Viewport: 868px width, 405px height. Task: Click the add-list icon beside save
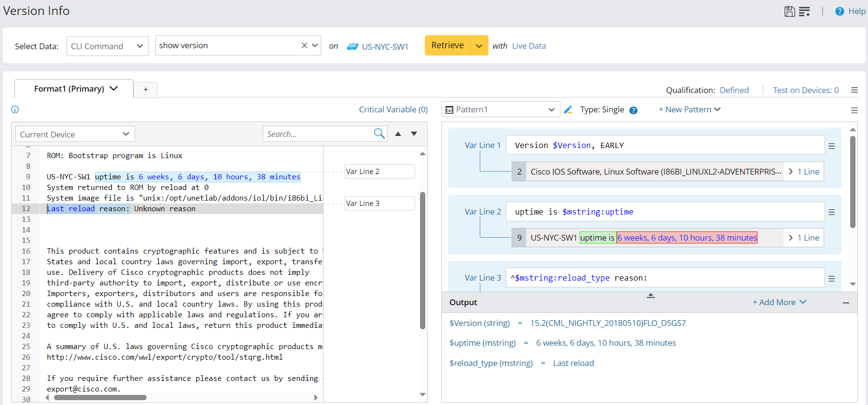point(804,12)
